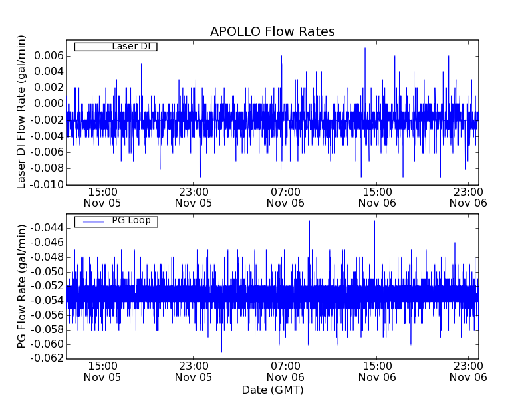
Task: Click the -0.056 tick label on bottom plot
Action: pos(47,315)
